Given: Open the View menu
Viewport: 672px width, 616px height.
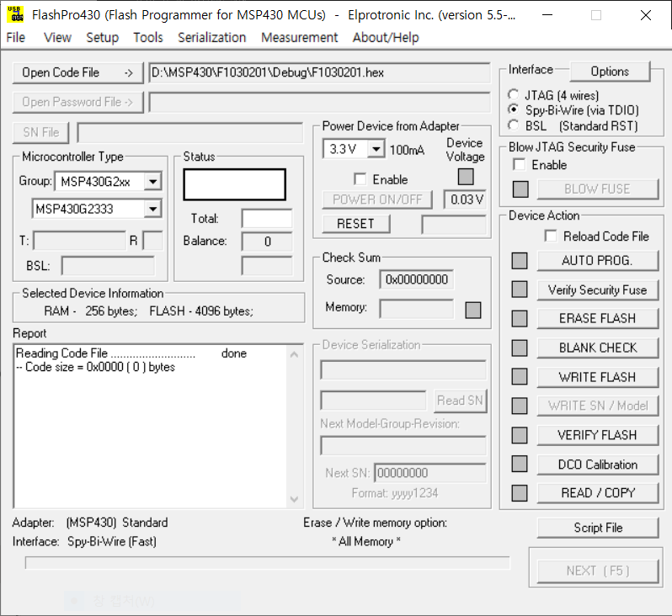Looking at the screenshot, I should (57, 38).
